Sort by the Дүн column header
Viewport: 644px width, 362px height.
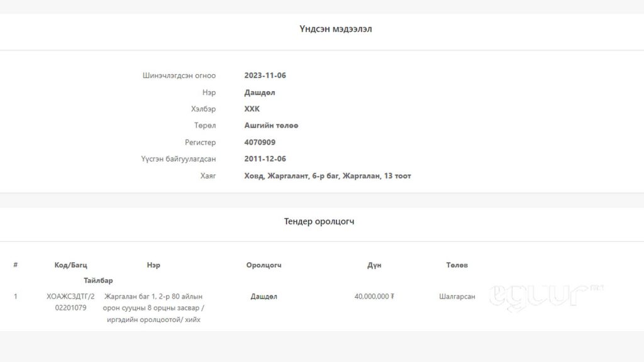pyautogui.click(x=374, y=265)
